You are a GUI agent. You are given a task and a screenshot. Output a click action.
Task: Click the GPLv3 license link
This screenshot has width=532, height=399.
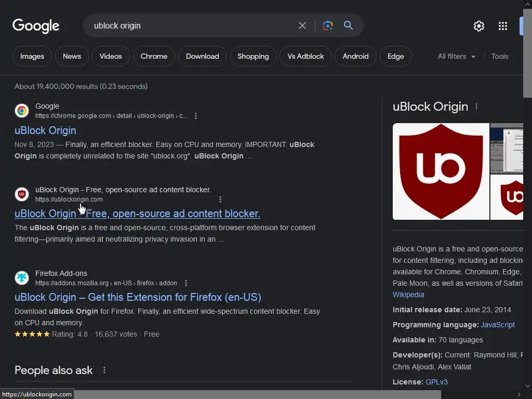pos(436,382)
